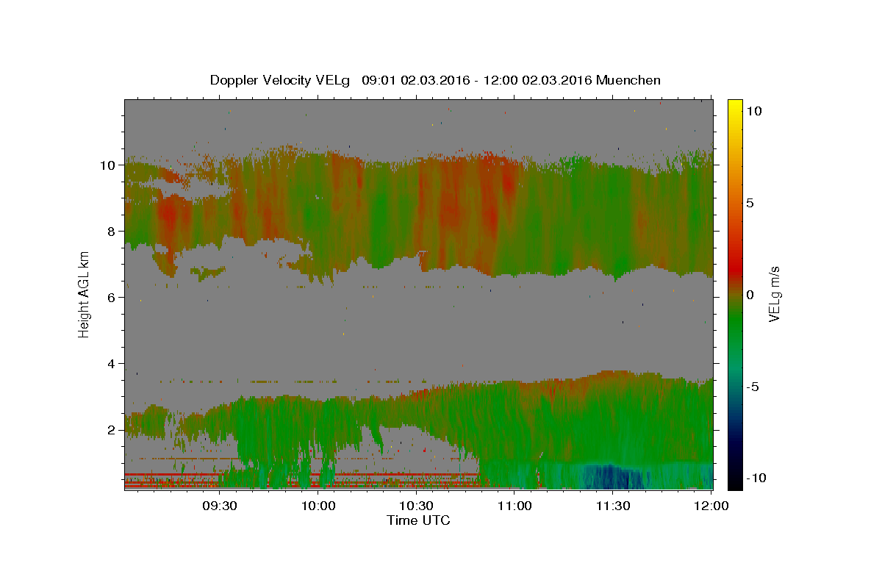Screen dimensions: 882x588
Task: Click the Time UTC axis title
Action: [418, 520]
